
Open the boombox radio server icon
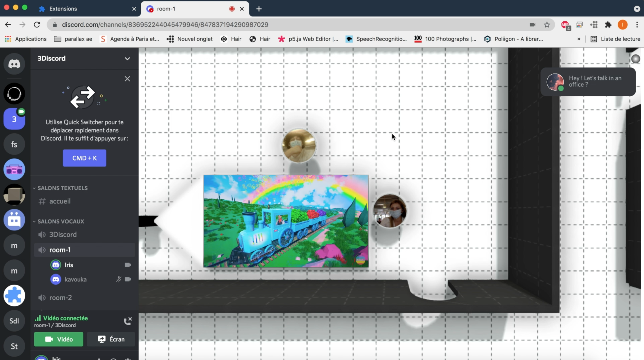[14, 169]
